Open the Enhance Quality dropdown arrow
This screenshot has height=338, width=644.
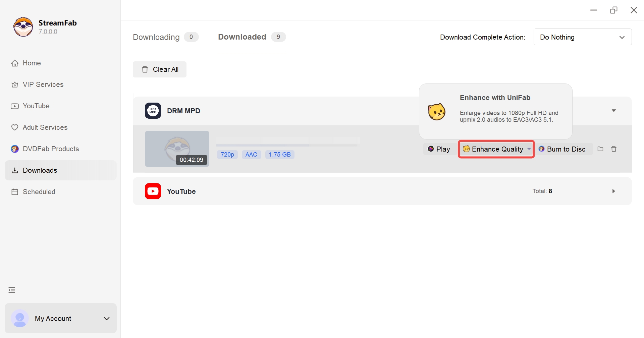529,149
